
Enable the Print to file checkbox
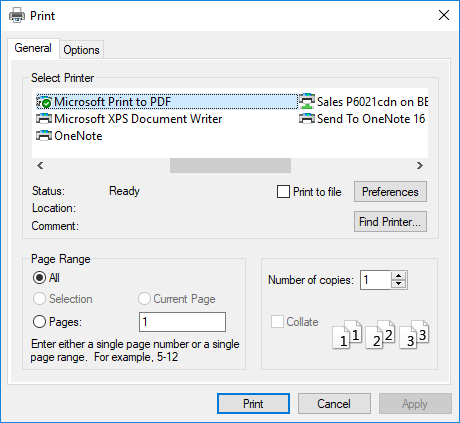tap(283, 192)
